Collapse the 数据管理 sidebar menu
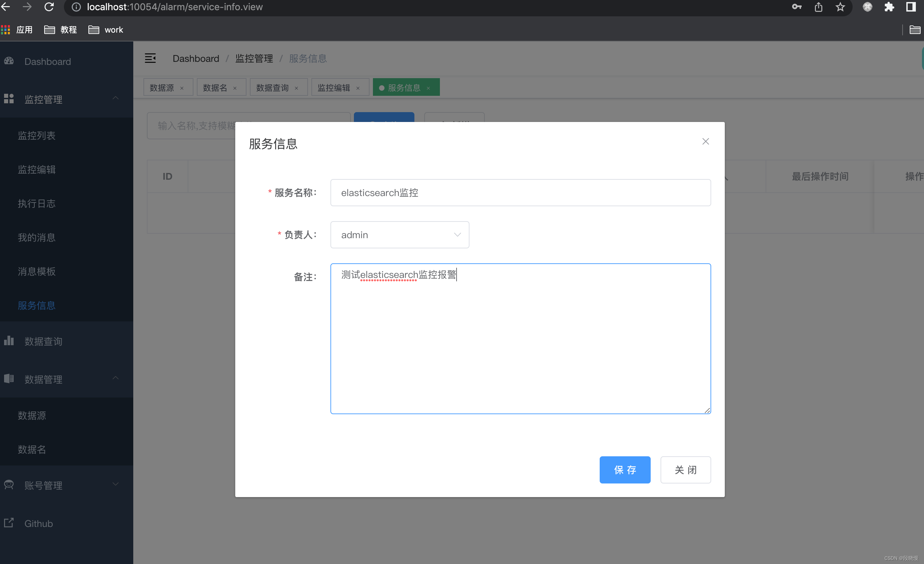924x564 pixels. pos(116,378)
